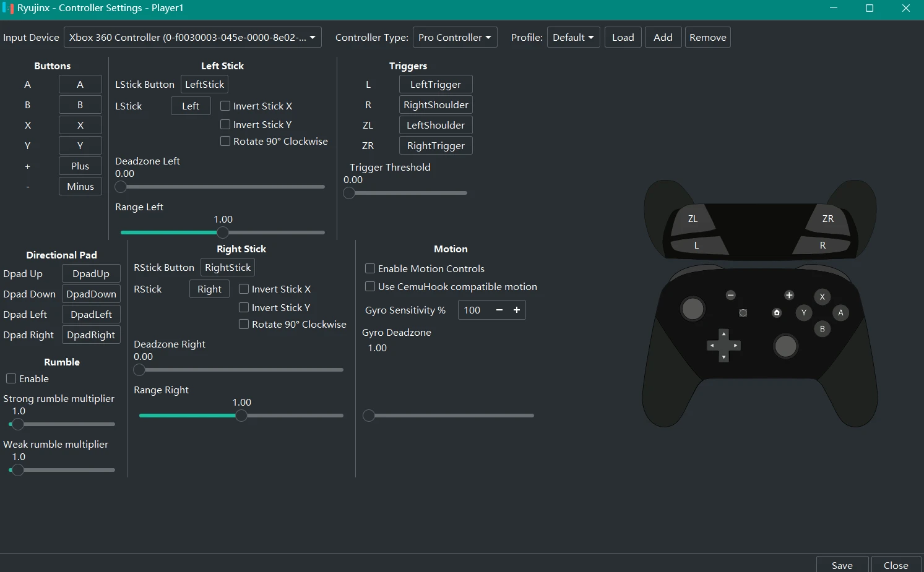924x572 pixels.
Task: Click the Range Left slider handle
Action: point(223,233)
